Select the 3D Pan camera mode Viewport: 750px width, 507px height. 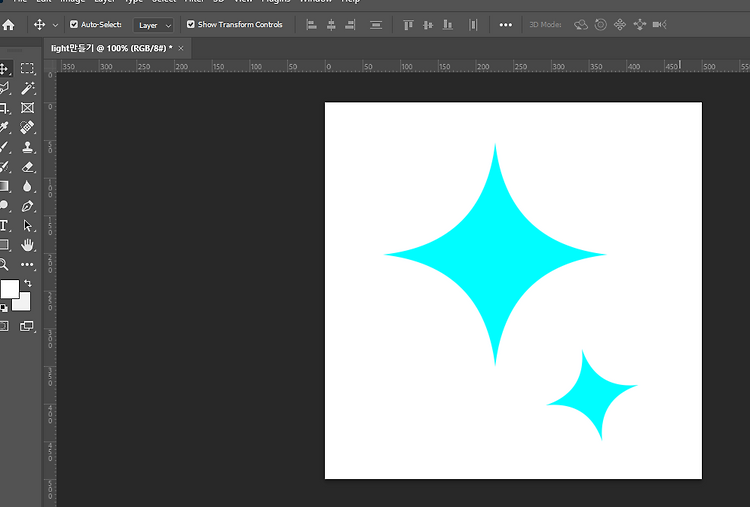620,24
